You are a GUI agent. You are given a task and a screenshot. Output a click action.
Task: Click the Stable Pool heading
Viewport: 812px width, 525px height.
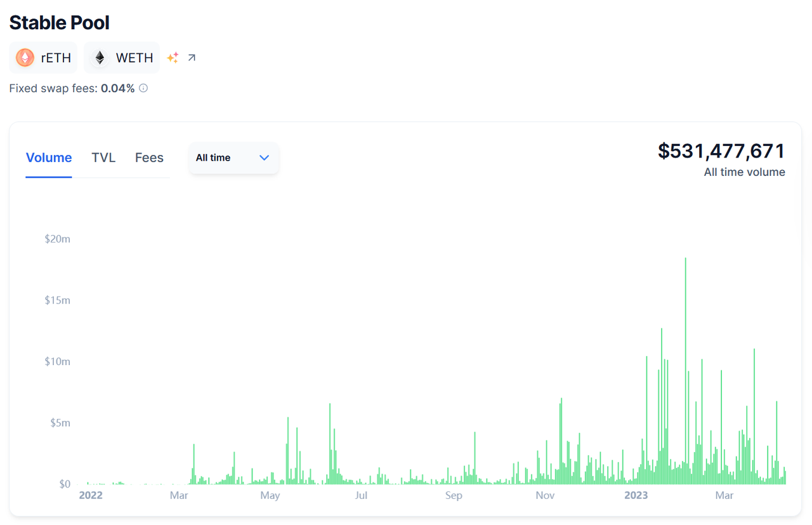pyautogui.click(x=59, y=23)
